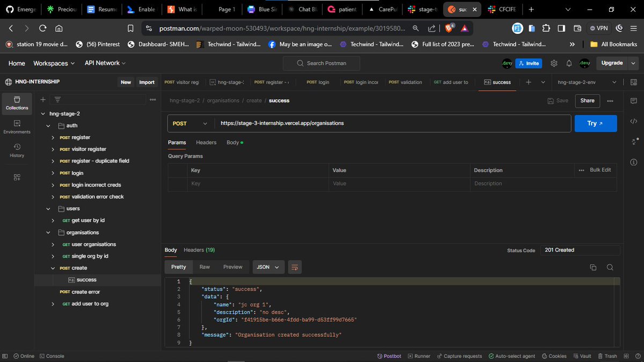
Task: Switch to the request Headers tab
Action: (206, 143)
